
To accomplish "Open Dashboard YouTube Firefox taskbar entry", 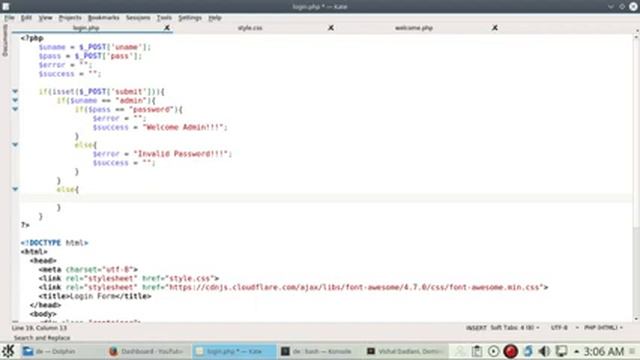I will click(146, 351).
